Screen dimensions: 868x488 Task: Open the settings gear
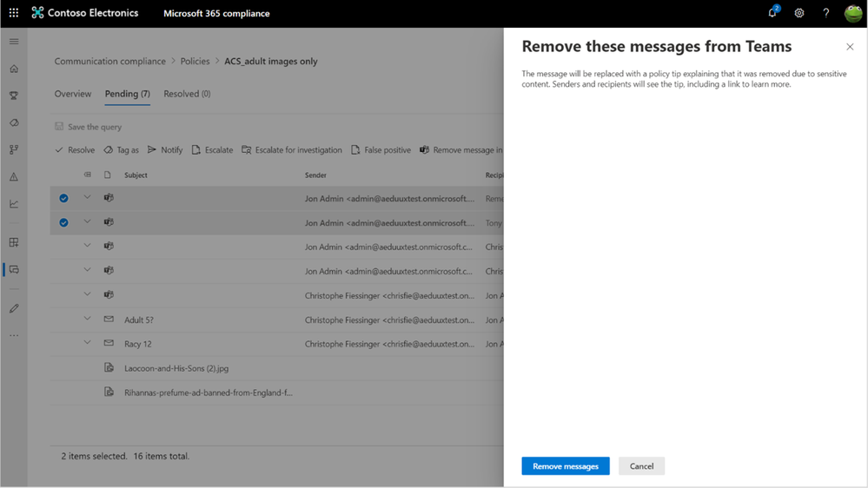(799, 13)
